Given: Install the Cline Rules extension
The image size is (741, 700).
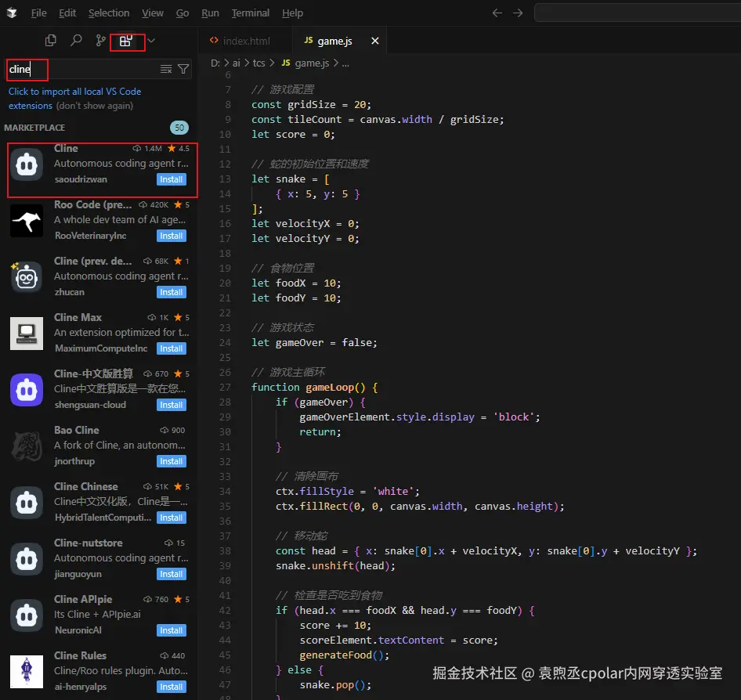Looking at the screenshot, I should click(171, 687).
